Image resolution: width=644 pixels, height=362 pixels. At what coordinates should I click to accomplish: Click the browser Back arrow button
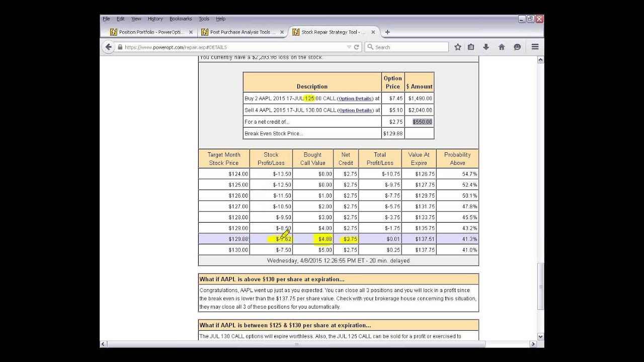point(108,47)
